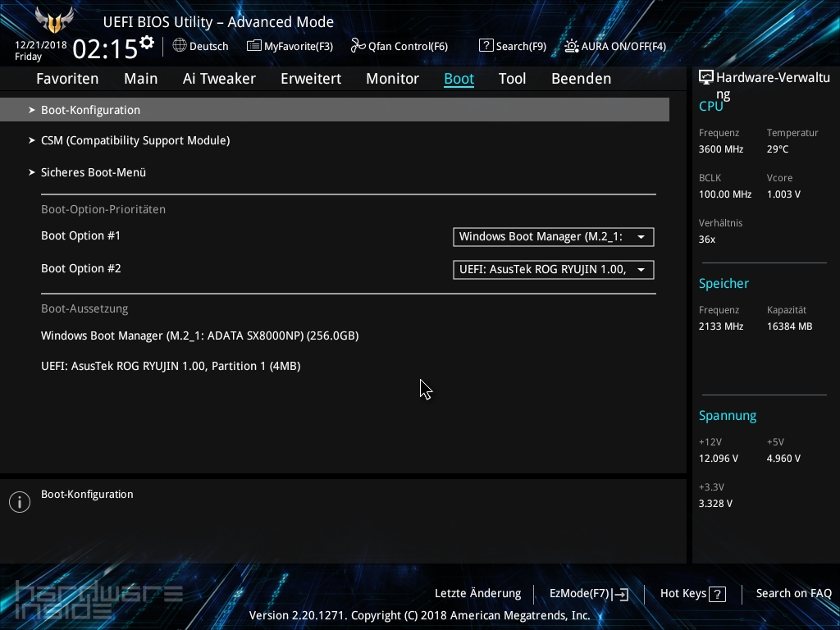Expand the CSM (Compatibility Support Module) entry

[135, 140]
